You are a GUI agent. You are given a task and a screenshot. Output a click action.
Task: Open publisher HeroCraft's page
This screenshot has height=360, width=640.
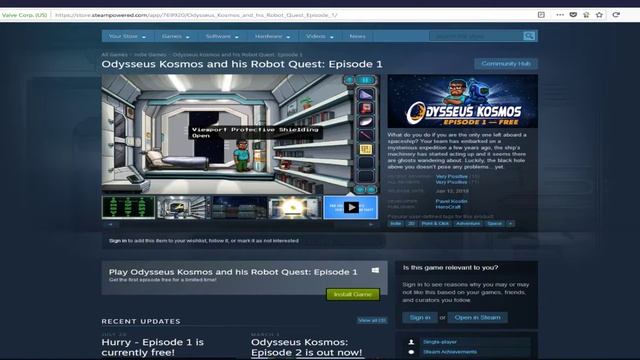point(448,207)
